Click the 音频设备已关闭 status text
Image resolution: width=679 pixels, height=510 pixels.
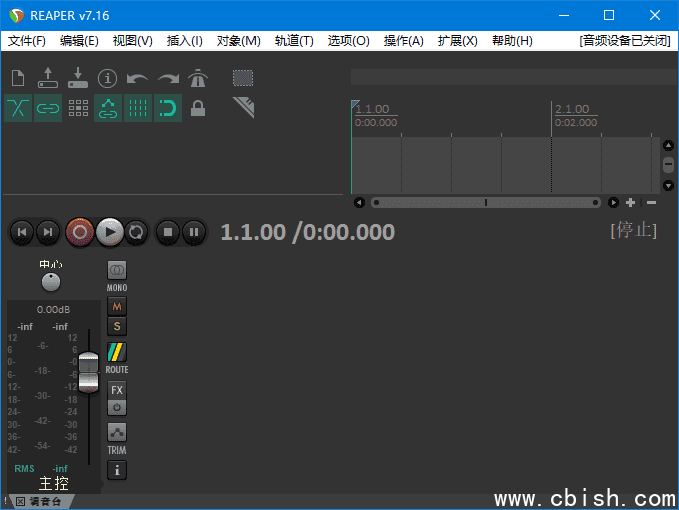pyautogui.click(x=624, y=41)
